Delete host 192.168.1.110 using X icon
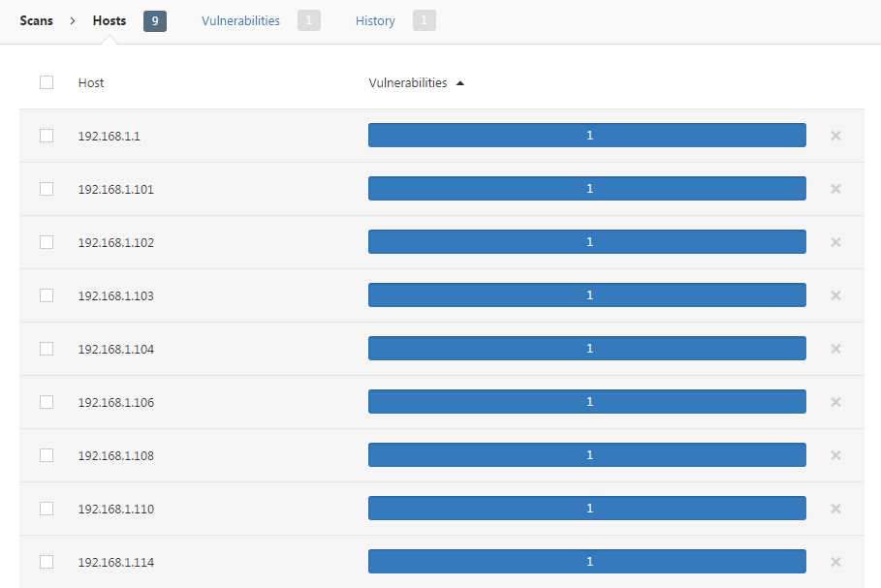 835,509
